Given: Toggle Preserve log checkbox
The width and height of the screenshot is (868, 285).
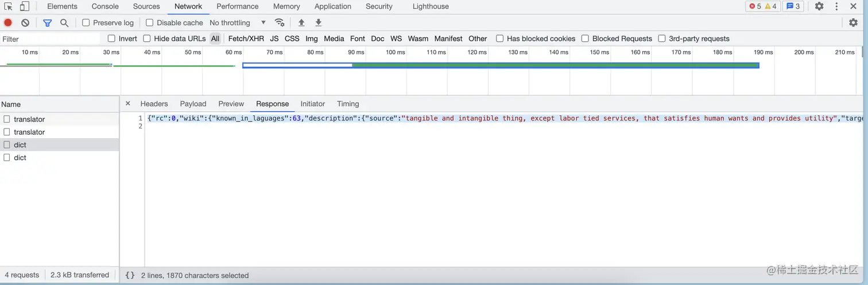Looking at the screenshot, I should (x=86, y=22).
